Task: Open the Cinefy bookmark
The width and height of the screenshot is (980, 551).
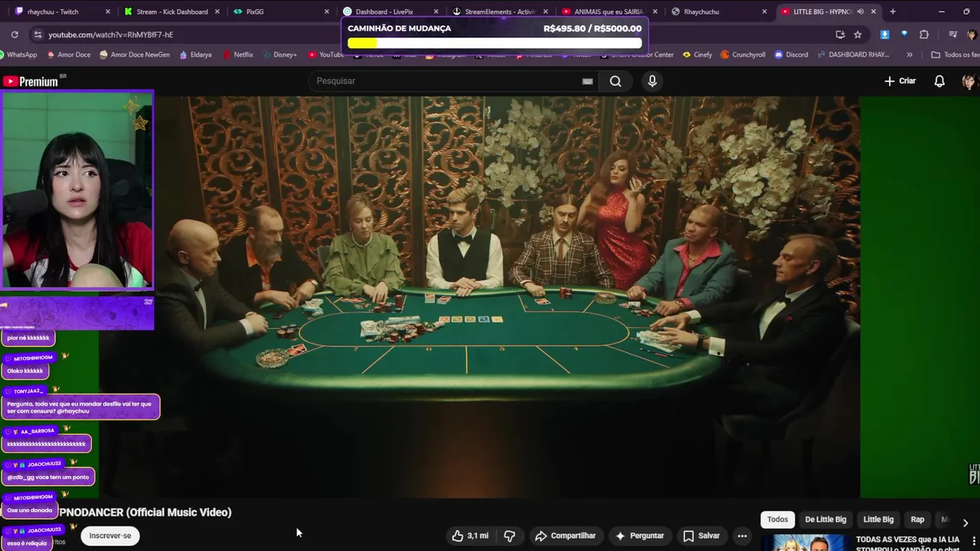Action: point(696,54)
